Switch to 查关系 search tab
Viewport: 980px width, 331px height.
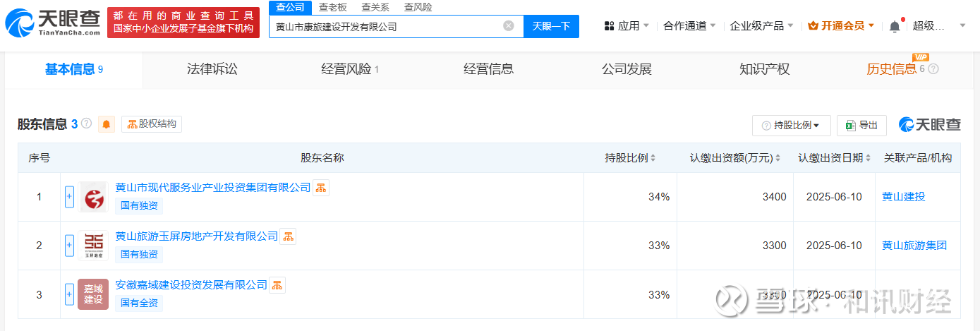375,7
